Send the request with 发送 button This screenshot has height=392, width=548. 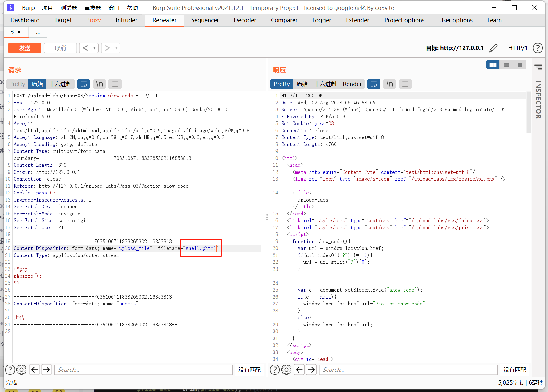click(x=25, y=48)
